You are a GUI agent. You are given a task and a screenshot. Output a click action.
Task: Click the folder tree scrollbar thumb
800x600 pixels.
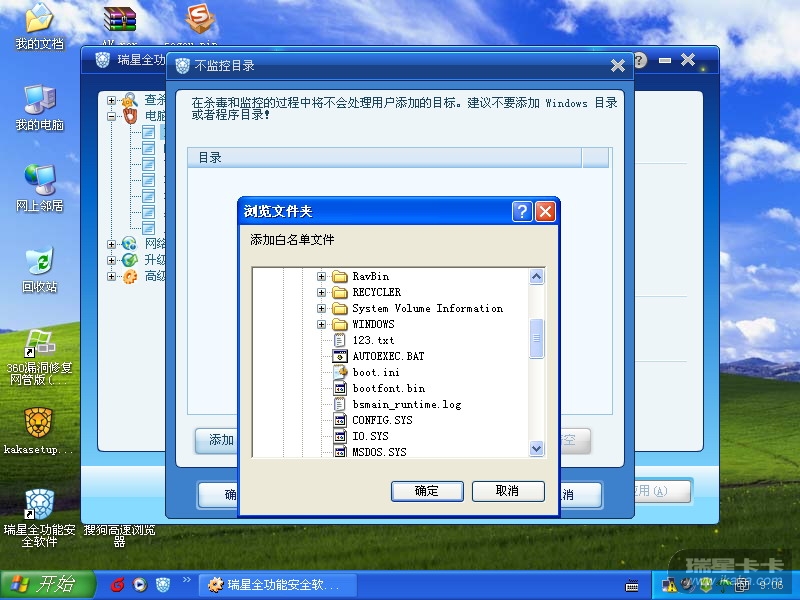(x=536, y=338)
